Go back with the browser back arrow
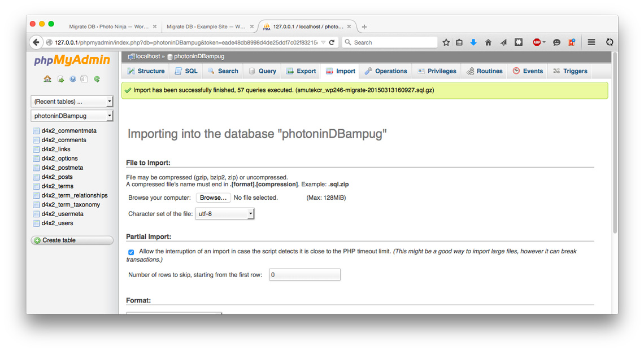This screenshot has width=644, height=351. 36,42
